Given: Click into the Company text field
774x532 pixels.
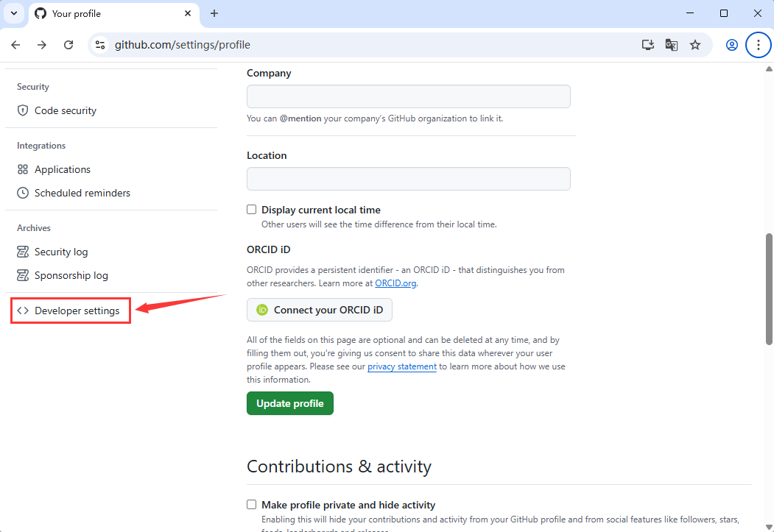Looking at the screenshot, I should tap(408, 96).
